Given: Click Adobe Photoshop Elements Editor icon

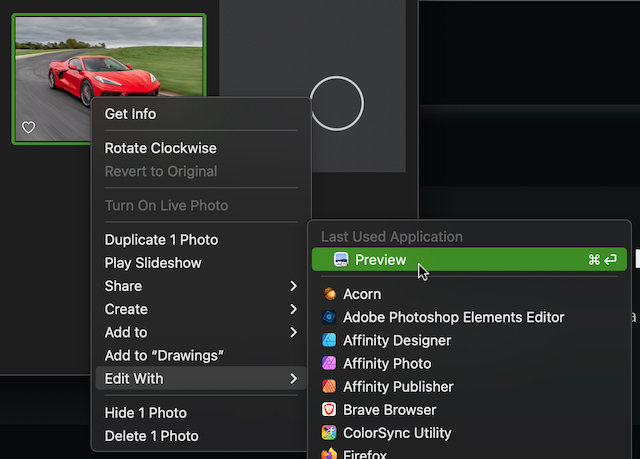Looking at the screenshot, I should [x=329, y=317].
